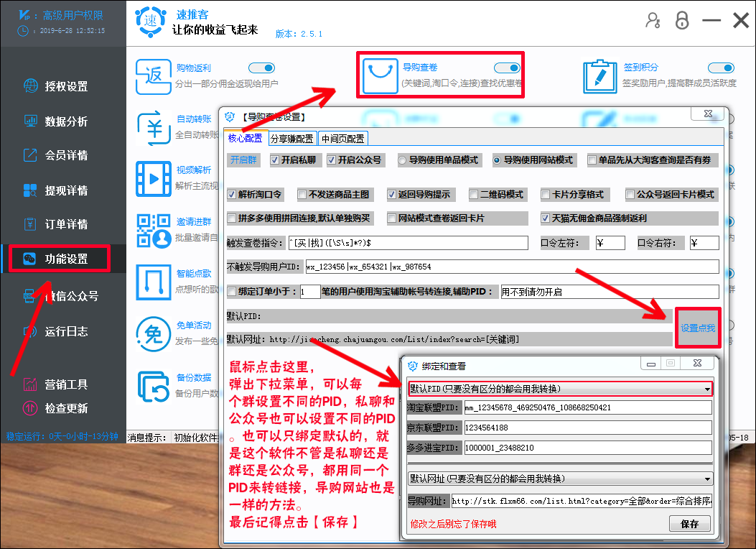Click the lock icon in the title bar
Screen dimensions: 756x549
click(682, 20)
